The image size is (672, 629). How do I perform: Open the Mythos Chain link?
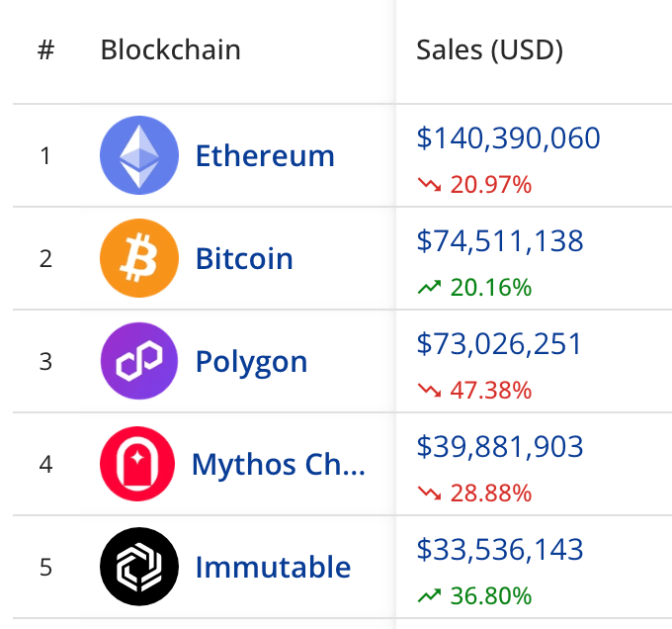point(279,465)
